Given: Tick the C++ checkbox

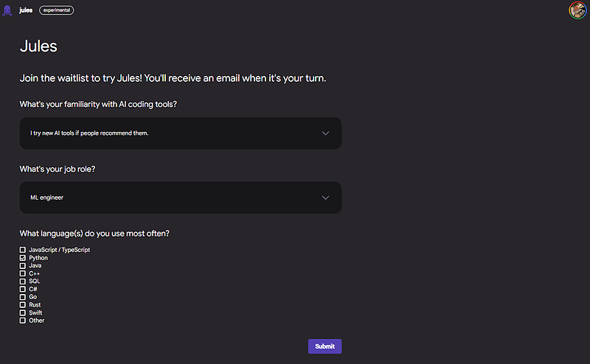Looking at the screenshot, I should (23, 273).
